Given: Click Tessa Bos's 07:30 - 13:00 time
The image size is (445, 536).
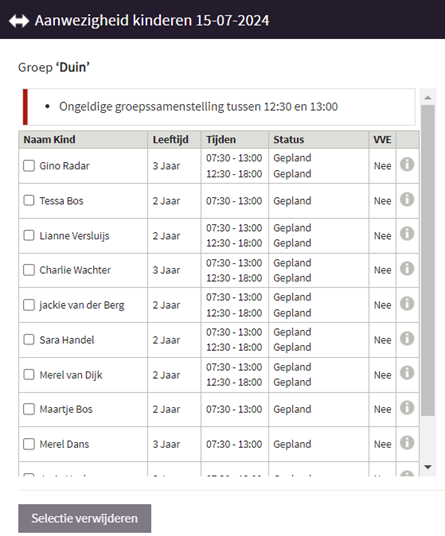Looking at the screenshot, I should pos(234,201).
